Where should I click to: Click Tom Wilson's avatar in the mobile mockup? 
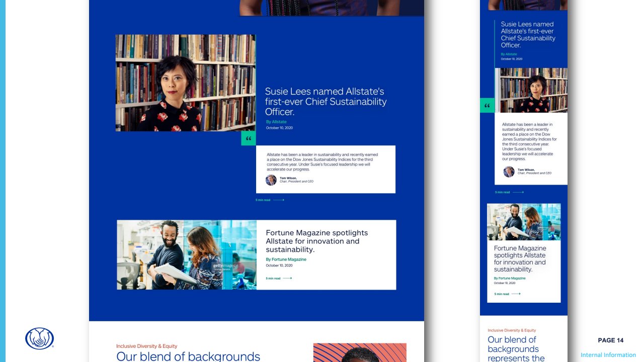coord(509,171)
